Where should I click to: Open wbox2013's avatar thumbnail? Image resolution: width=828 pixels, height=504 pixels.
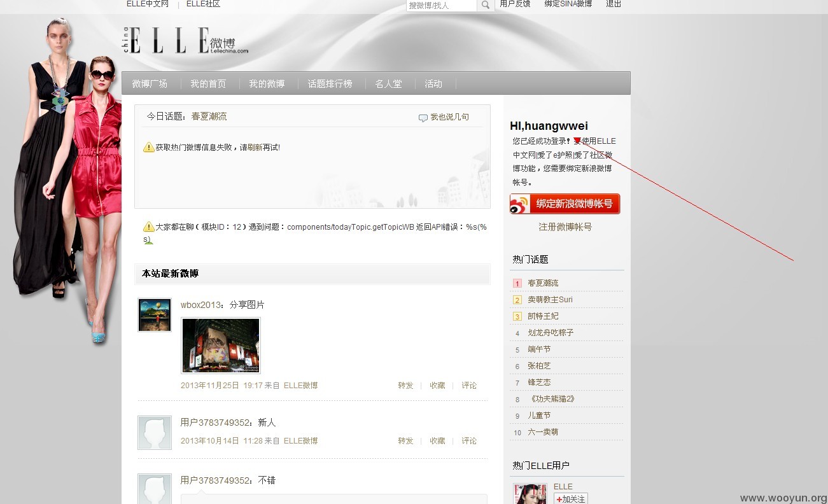(155, 315)
